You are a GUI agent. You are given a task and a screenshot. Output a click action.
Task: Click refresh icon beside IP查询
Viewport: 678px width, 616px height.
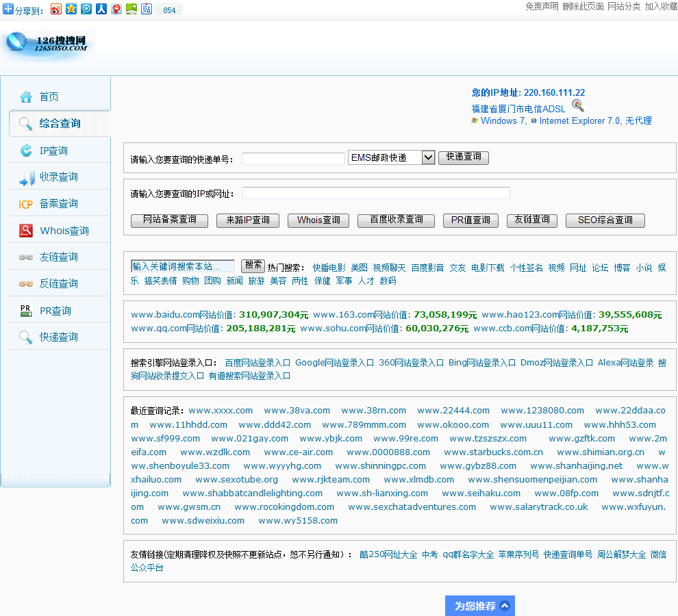[26, 151]
